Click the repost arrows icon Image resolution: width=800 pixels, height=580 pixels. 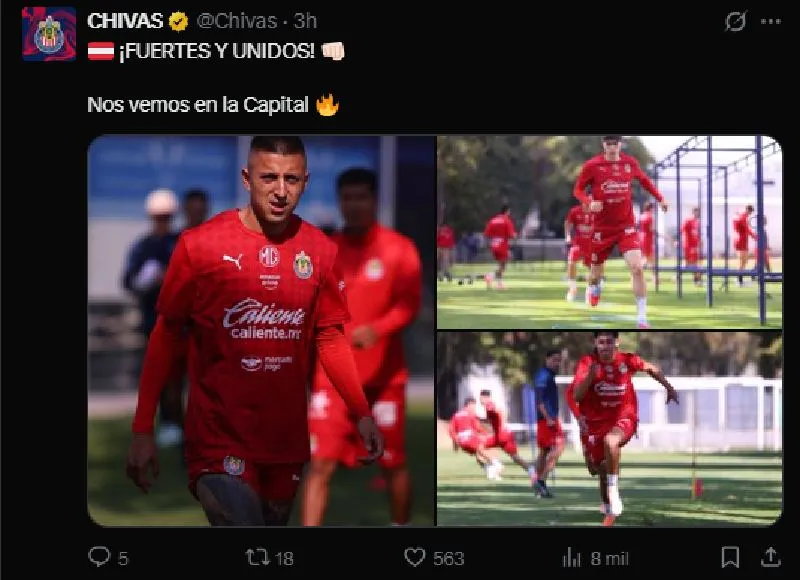pos(258,557)
